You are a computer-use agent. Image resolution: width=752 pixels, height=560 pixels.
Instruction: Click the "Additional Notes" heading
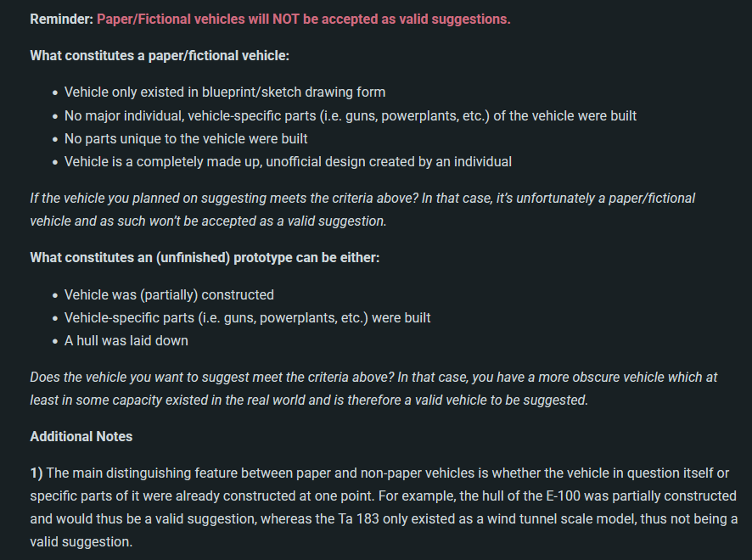coord(81,436)
